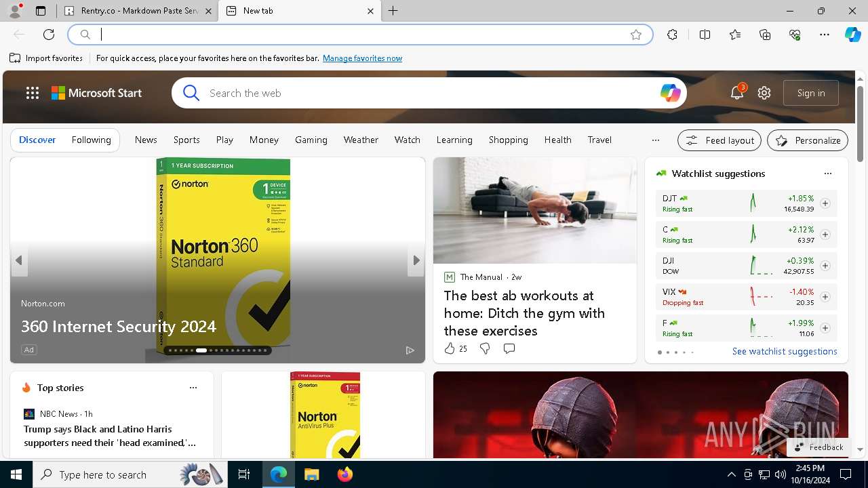Add DJI to watchlist
This screenshot has width=868, height=488.
[x=825, y=266]
